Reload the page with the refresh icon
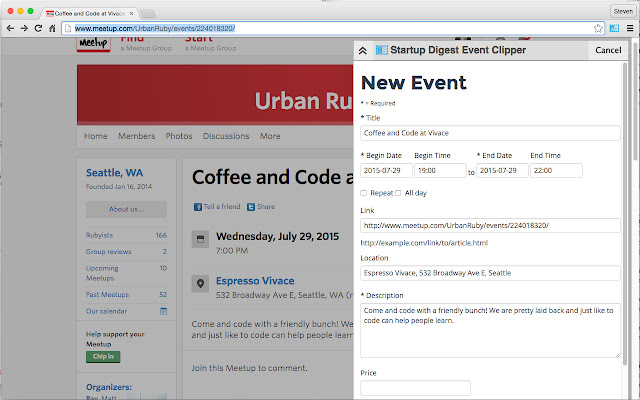This screenshot has height=400, width=640. [38, 28]
